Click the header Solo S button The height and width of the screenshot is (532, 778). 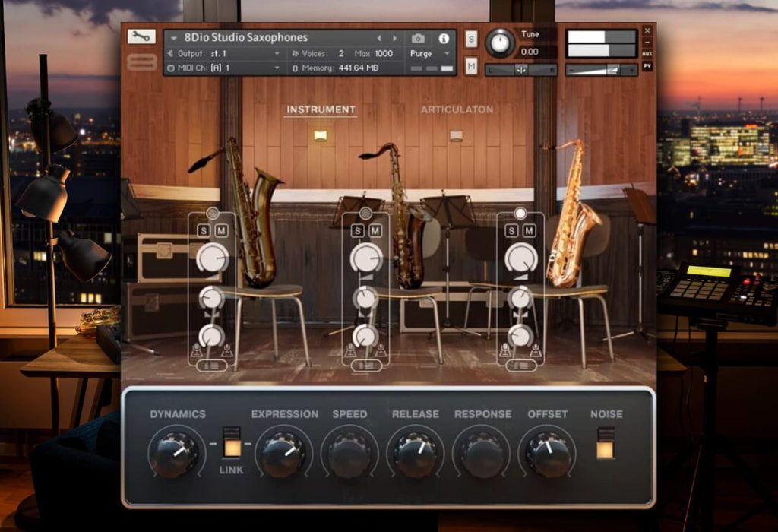coord(471,39)
